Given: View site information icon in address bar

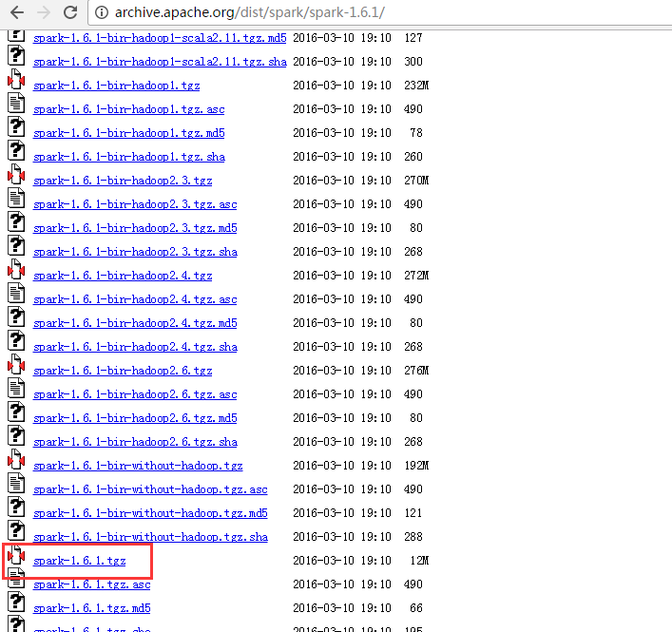Looking at the screenshot, I should [x=102, y=12].
